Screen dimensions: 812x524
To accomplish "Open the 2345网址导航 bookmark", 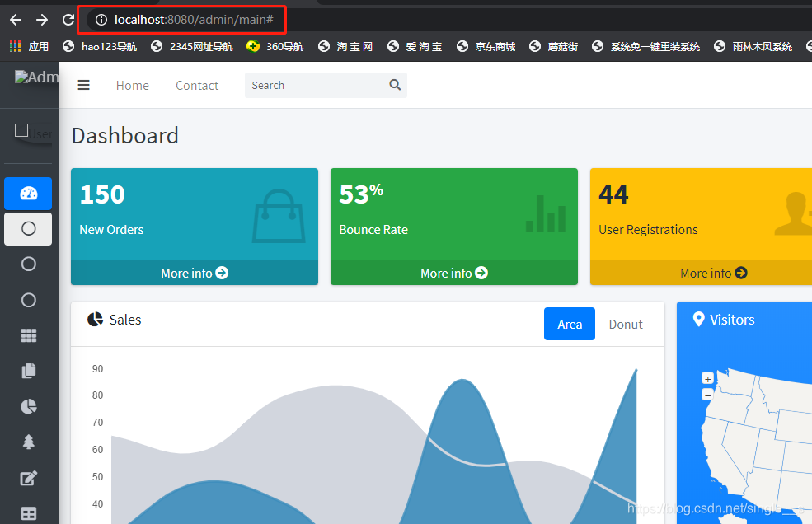I will tap(191, 47).
